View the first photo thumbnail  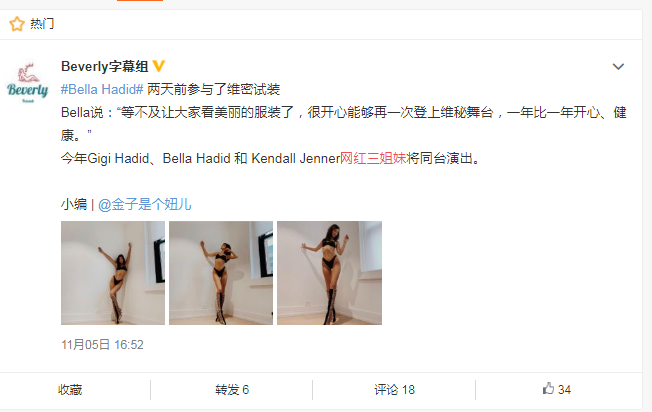click(x=113, y=273)
